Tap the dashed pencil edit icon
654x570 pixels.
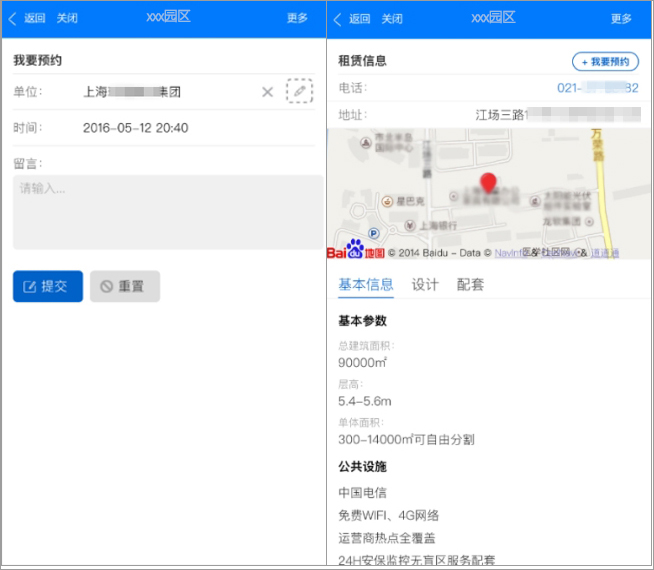[299, 91]
